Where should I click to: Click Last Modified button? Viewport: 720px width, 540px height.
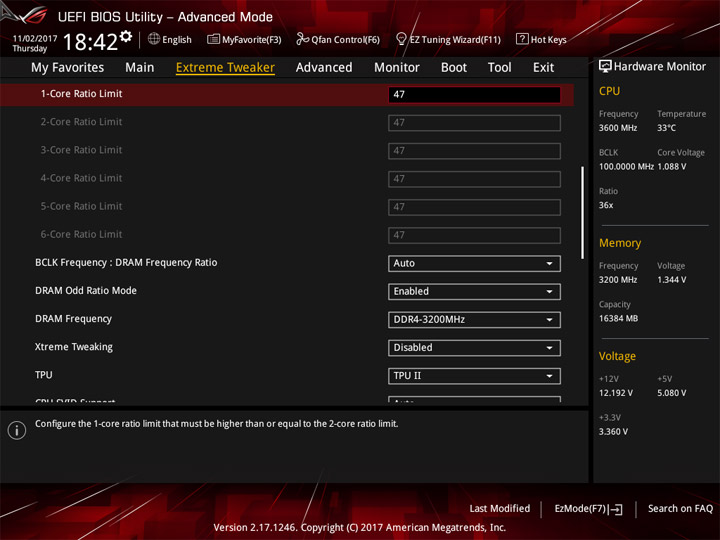click(499, 509)
